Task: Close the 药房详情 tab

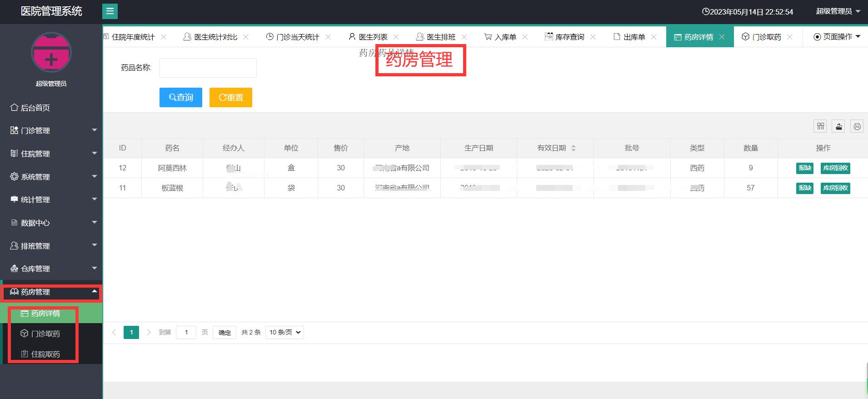Action: click(x=722, y=37)
